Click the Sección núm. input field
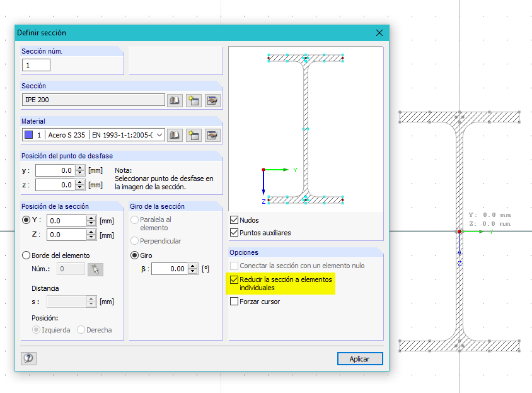The image size is (532, 393). [x=36, y=65]
